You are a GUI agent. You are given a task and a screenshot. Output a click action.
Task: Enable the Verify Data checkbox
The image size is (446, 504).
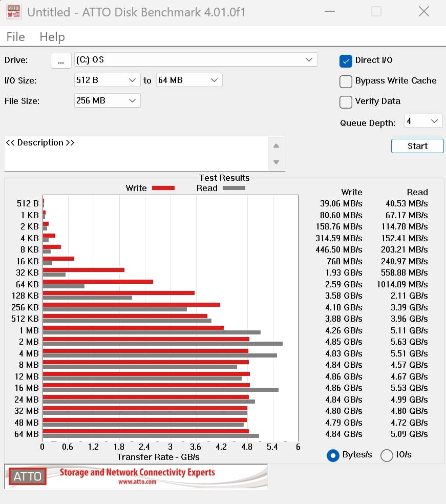coord(346,101)
